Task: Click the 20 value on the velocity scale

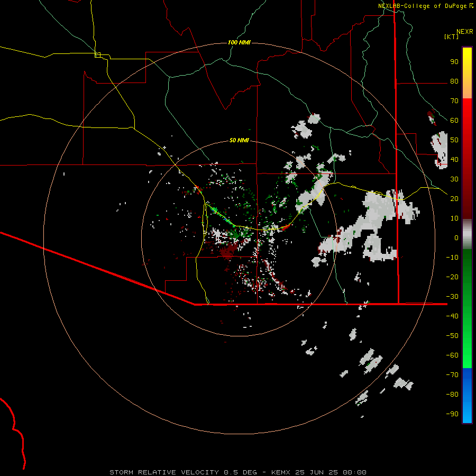Action: pos(454,198)
